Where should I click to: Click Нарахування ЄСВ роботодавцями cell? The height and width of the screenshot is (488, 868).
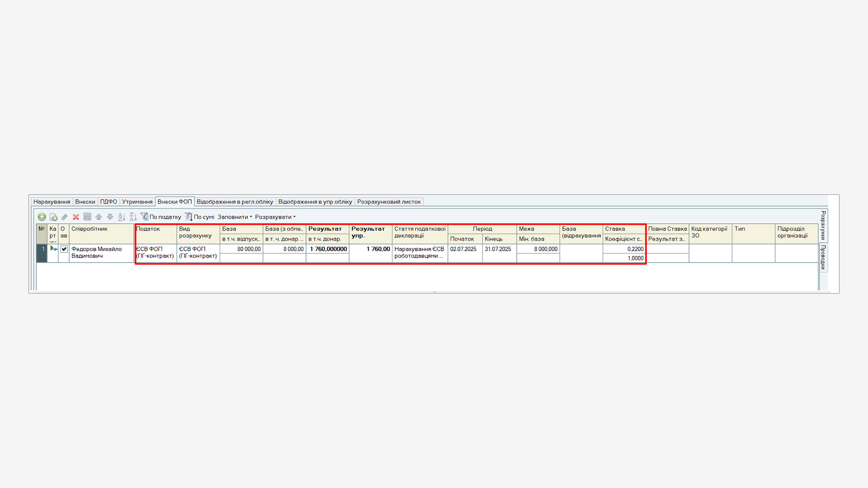420,253
